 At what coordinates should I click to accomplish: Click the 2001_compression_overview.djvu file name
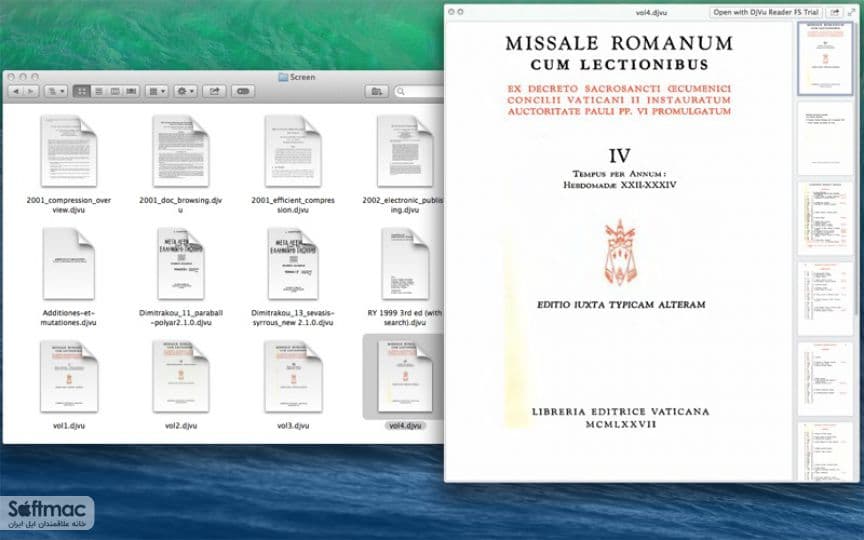[x=69, y=205]
